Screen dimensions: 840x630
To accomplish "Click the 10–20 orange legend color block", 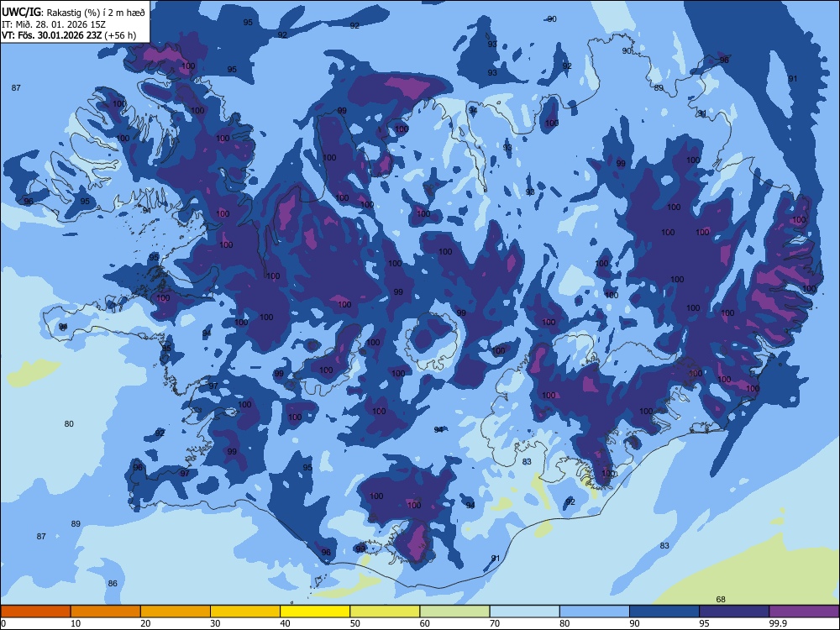I will click(106, 612).
